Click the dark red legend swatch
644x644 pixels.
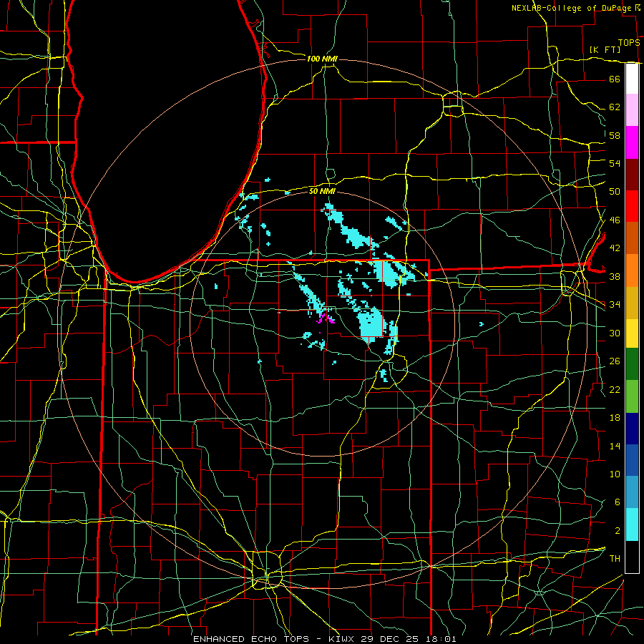click(x=632, y=175)
